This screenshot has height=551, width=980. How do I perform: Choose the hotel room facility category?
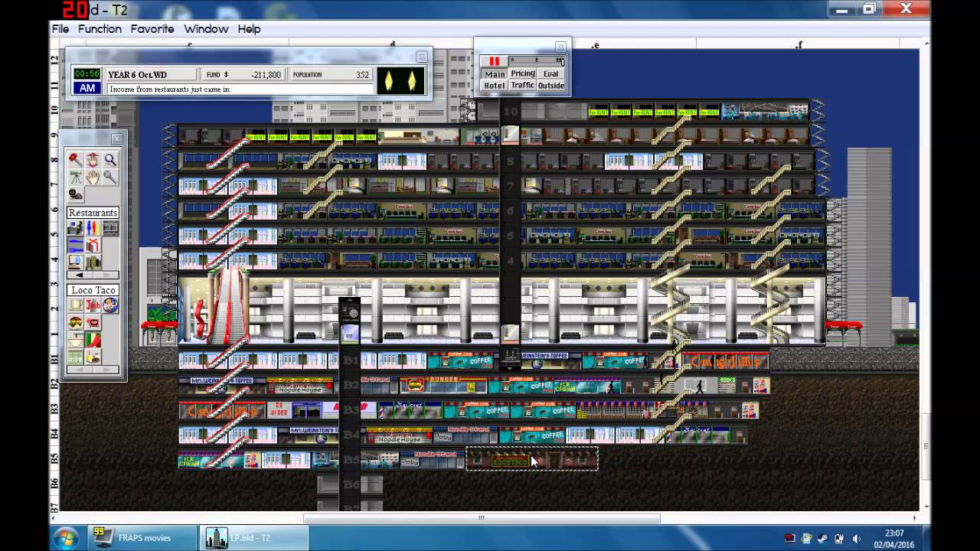click(x=110, y=227)
